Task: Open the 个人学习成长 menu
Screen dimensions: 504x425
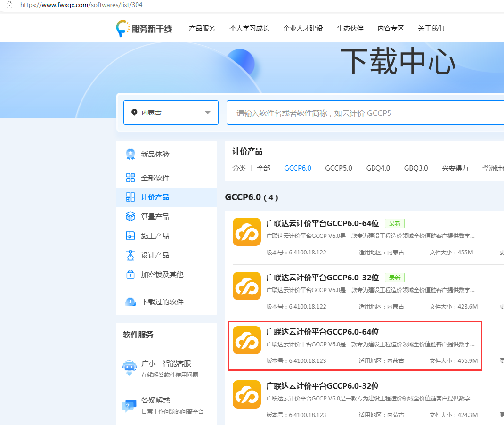Action: [x=249, y=28]
